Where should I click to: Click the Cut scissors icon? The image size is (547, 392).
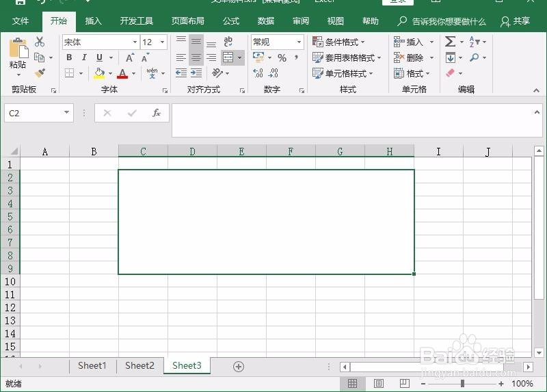40,42
